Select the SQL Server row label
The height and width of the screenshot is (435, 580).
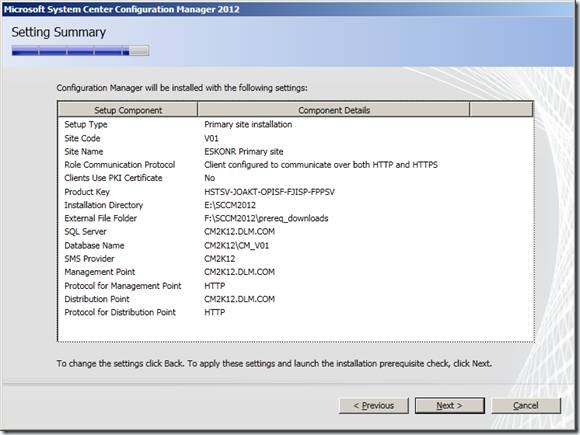(x=85, y=232)
